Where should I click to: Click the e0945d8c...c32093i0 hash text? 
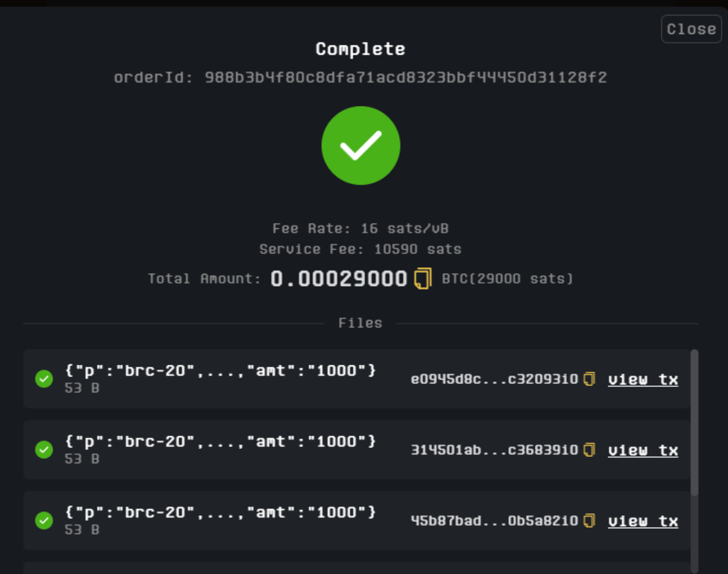[494, 379]
